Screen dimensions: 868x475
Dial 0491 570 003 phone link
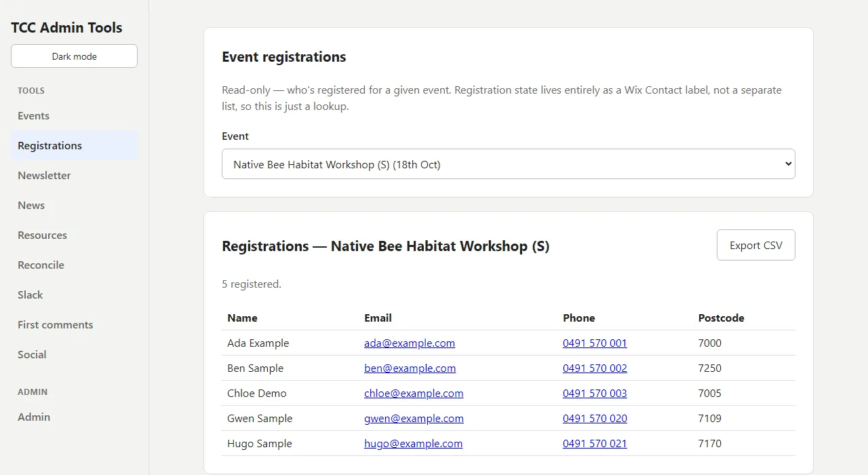tap(595, 394)
